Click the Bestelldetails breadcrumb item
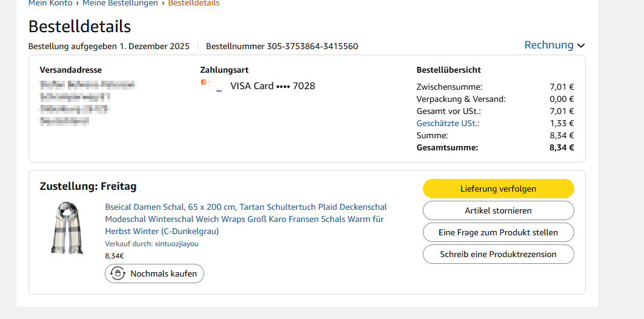The image size is (644, 319). pos(194,3)
